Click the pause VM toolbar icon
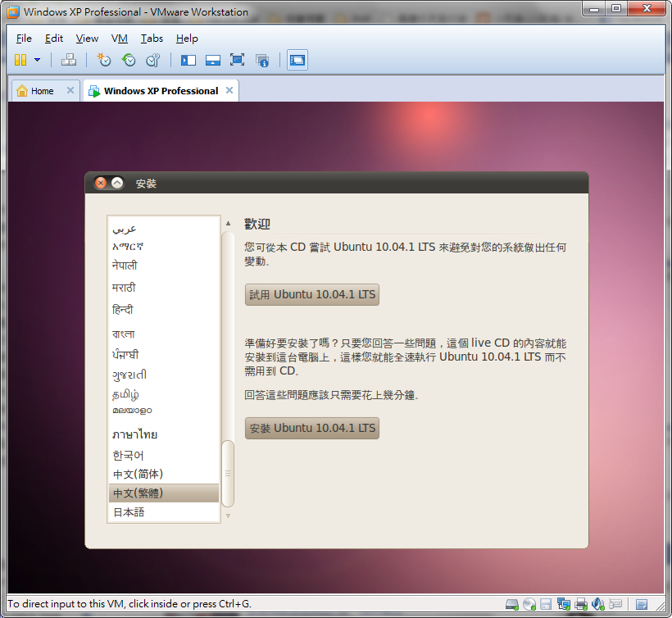Image resolution: width=672 pixels, height=618 pixels. click(x=20, y=60)
